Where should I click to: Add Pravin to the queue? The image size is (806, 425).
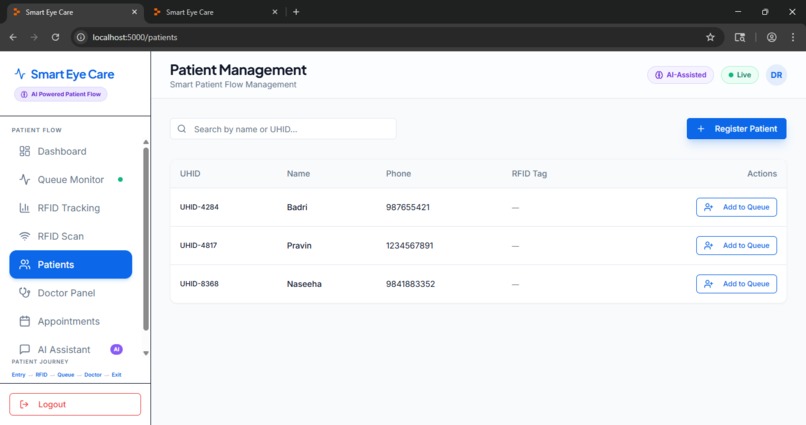(736, 245)
